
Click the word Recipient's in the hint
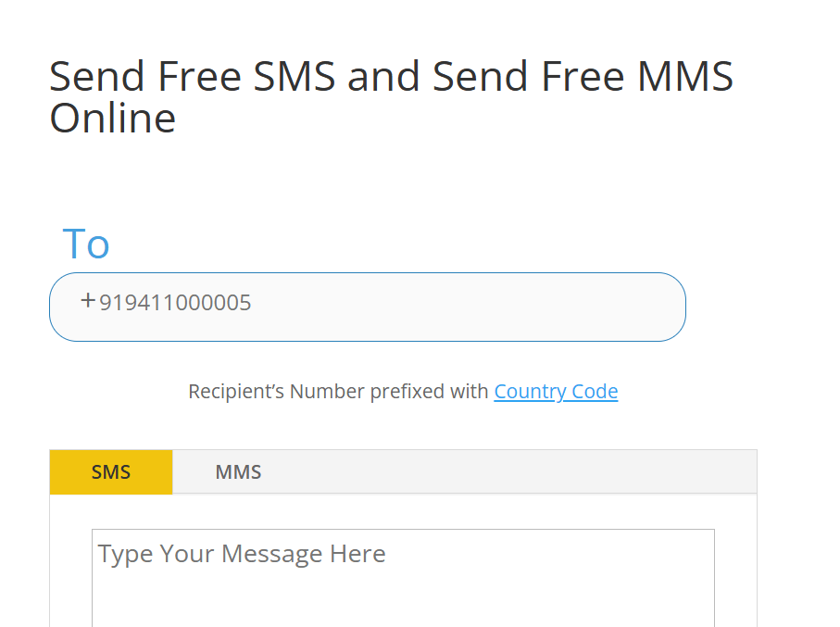pos(235,392)
